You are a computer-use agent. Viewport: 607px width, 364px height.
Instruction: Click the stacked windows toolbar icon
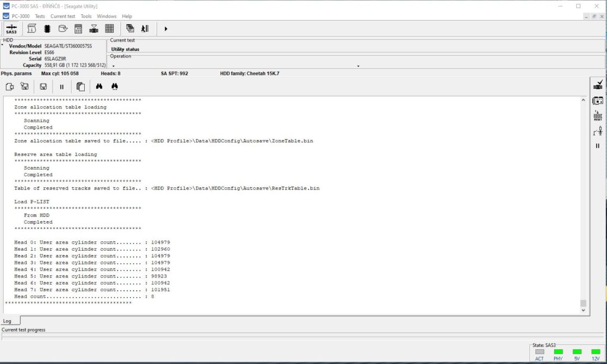tap(130, 28)
